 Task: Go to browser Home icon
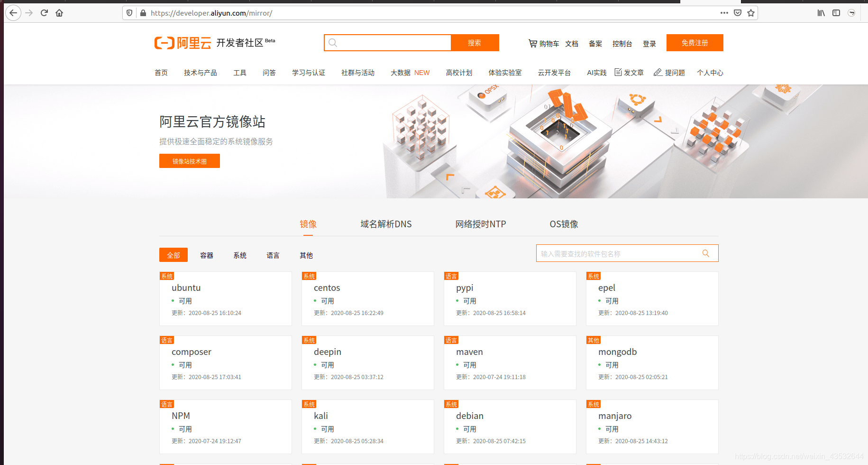click(x=59, y=13)
